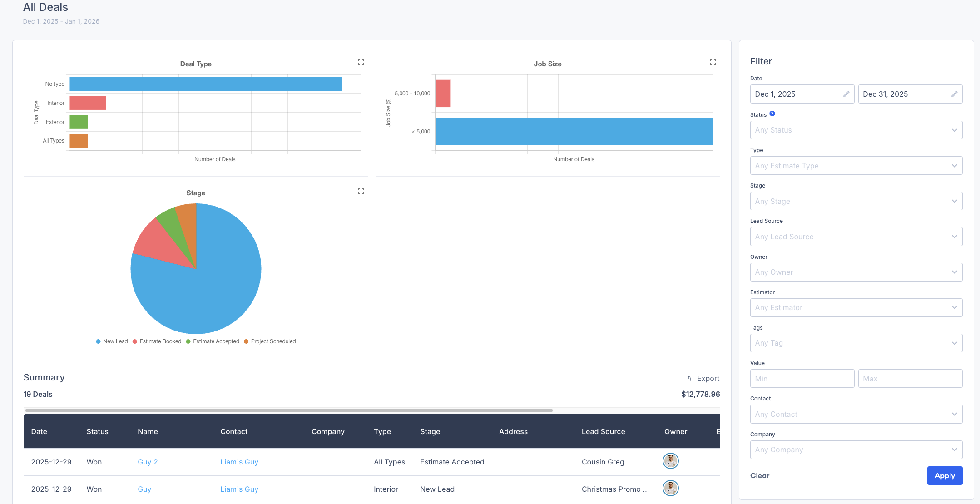
Task: Open the Any Lead Source dropdown
Action: point(856,237)
